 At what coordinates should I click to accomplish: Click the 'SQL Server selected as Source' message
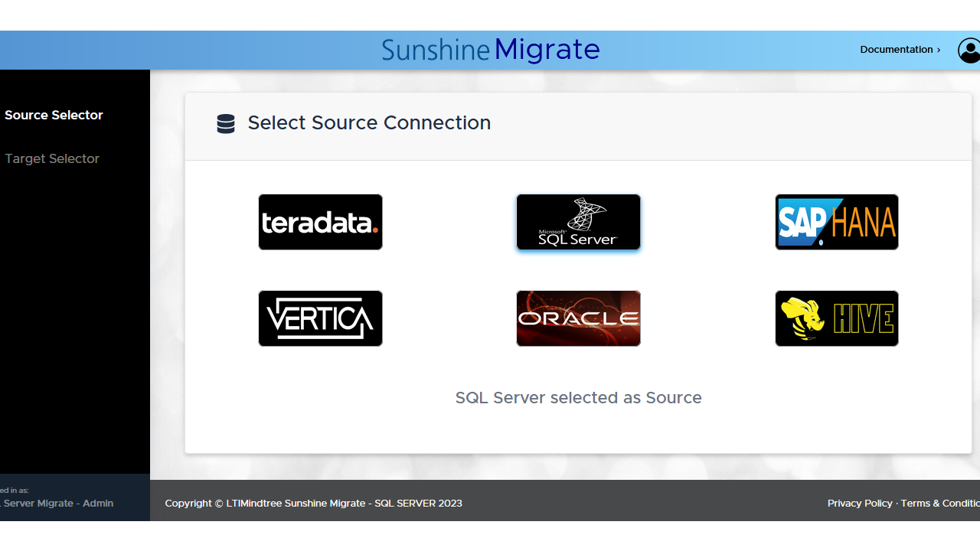click(x=579, y=398)
